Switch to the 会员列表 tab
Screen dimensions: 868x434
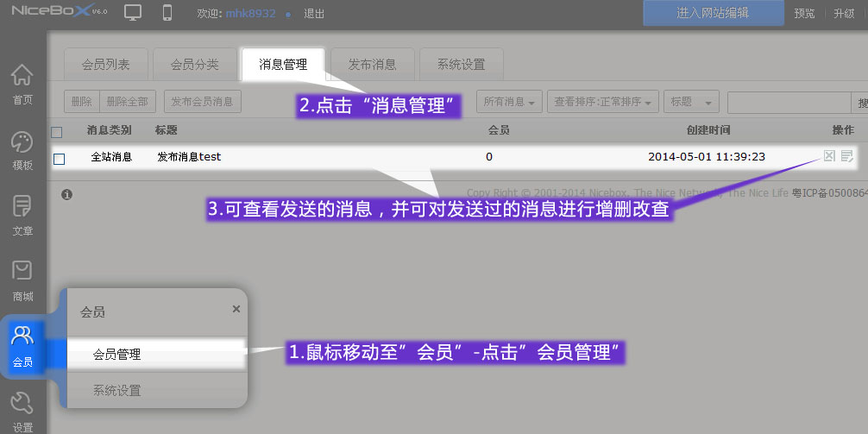[105, 65]
